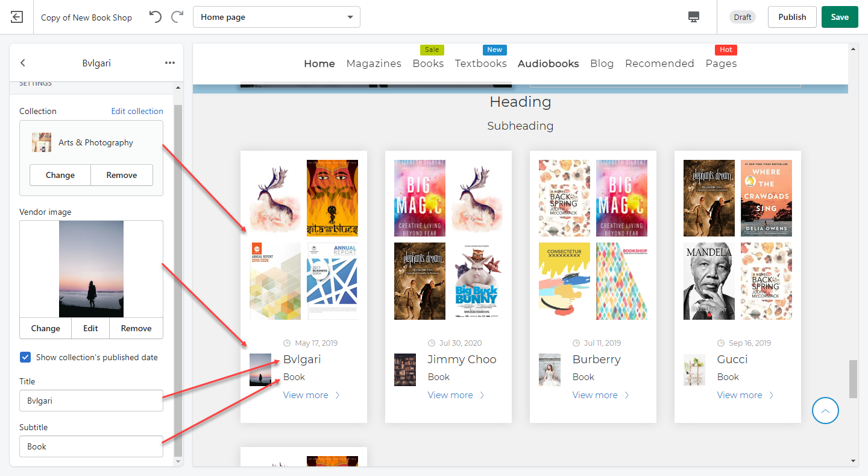
Task: Change the vendor image
Action: [46, 328]
